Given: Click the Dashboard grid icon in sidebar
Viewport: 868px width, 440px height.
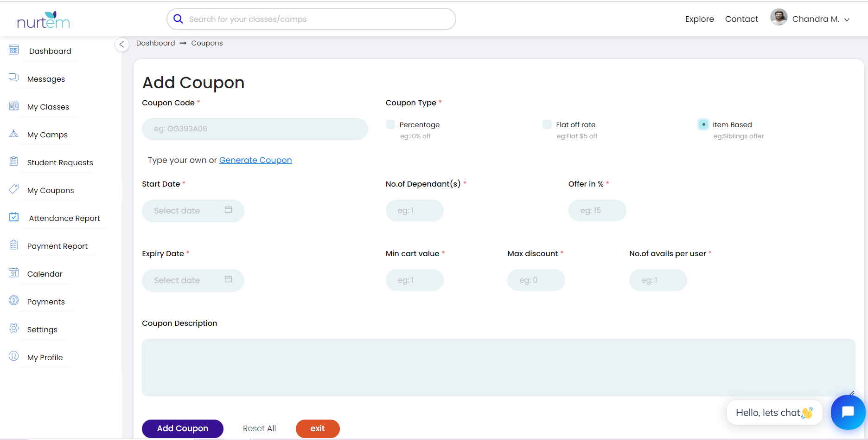Looking at the screenshot, I should tap(14, 50).
